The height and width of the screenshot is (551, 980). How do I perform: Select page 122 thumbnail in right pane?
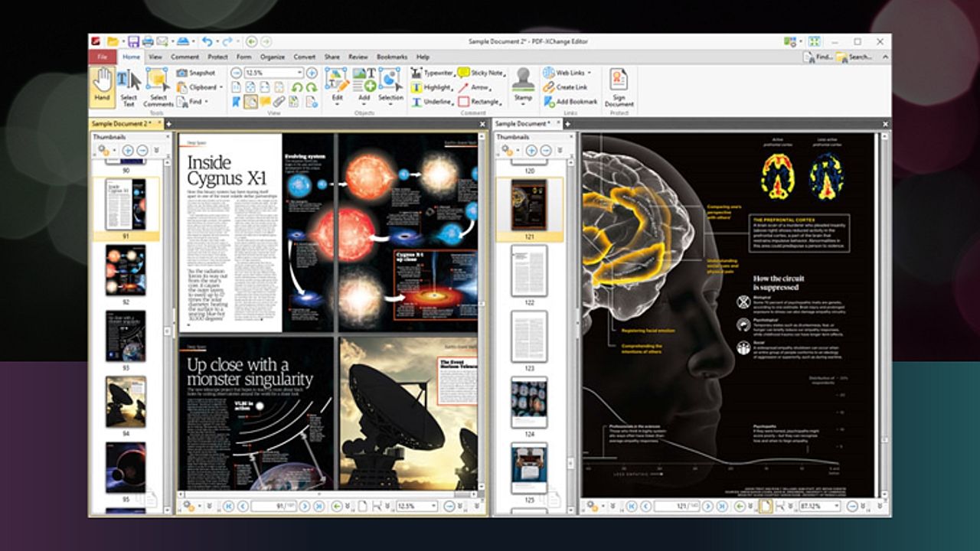pyautogui.click(x=529, y=271)
